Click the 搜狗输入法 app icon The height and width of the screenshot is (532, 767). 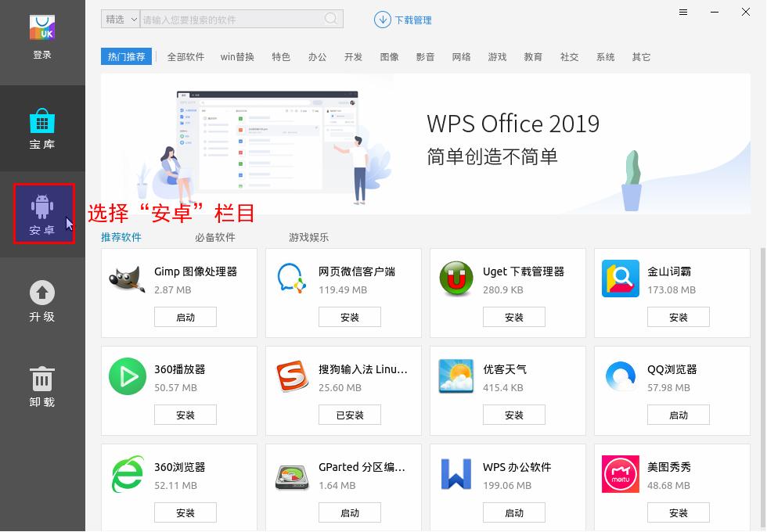point(291,376)
